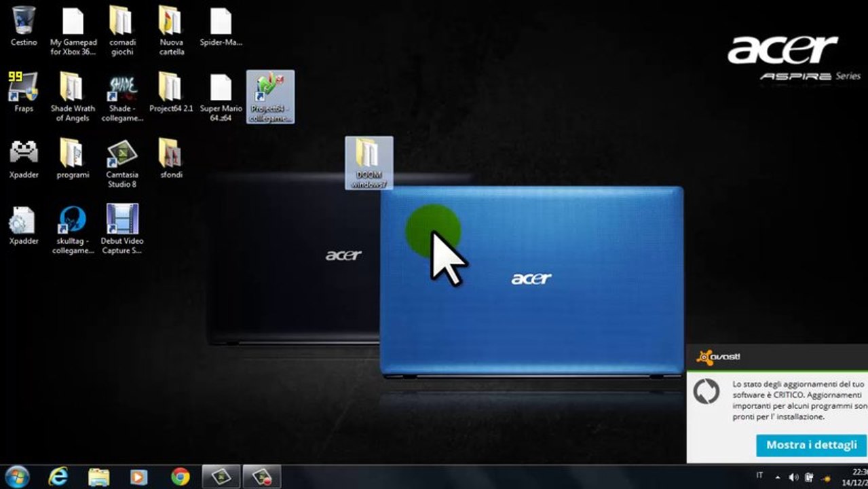Open the Nuova cartella folder
The image size is (868, 489).
[171, 31]
